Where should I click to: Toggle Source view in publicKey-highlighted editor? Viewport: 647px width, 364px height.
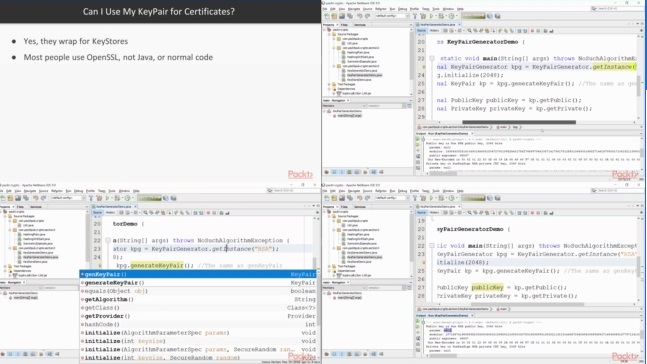(x=421, y=213)
